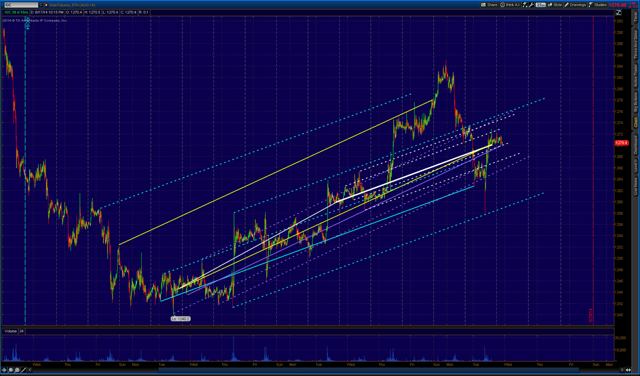Screen dimensions: 640x376
Task: Click the zoom in magnifier icon
Action: 11,370
